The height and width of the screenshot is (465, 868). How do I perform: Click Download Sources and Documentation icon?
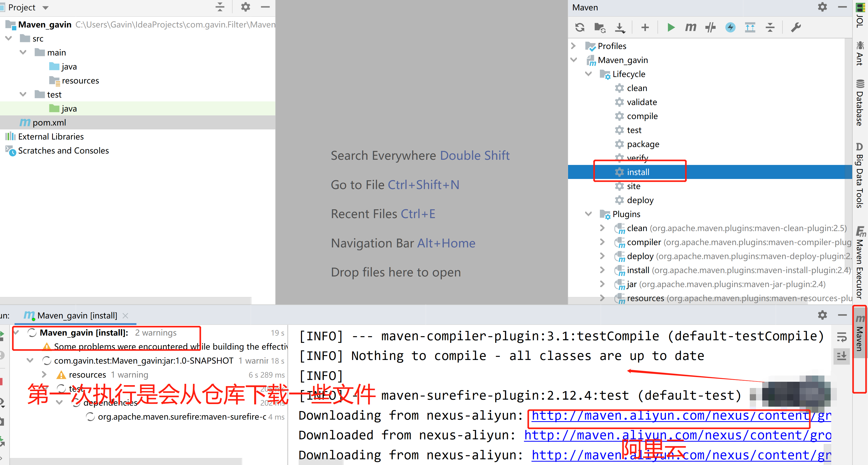tap(620, 27)
